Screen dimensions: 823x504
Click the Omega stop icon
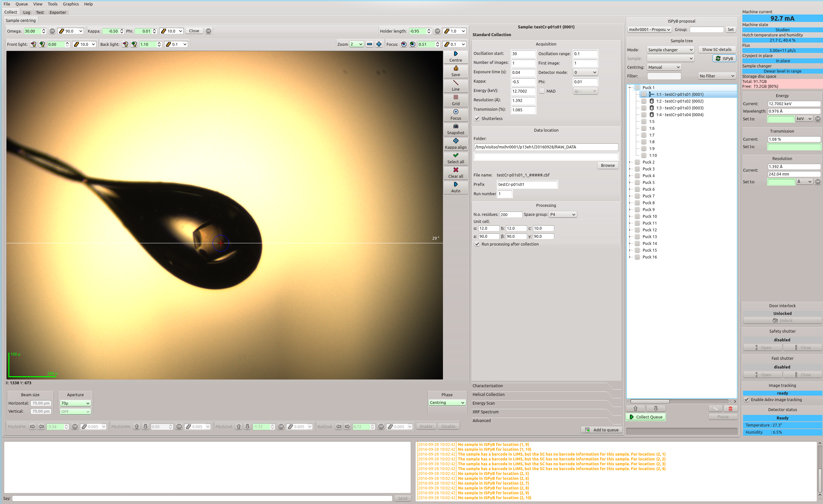click(52, 31)
